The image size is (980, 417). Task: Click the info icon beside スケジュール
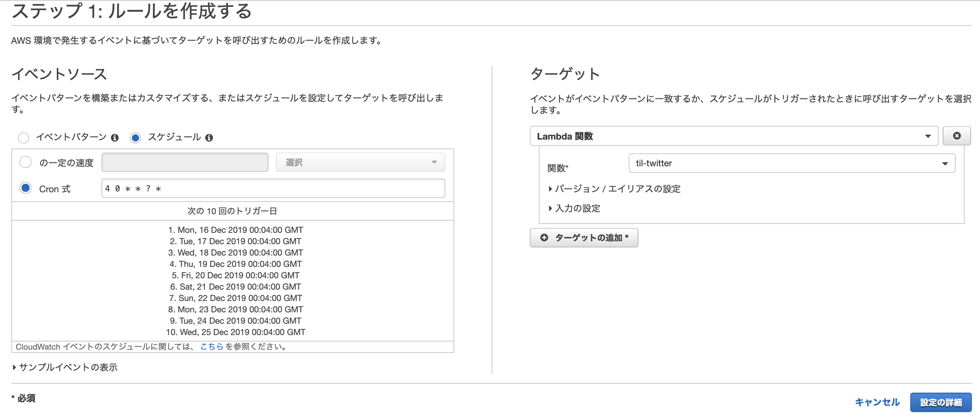point(209,138)
